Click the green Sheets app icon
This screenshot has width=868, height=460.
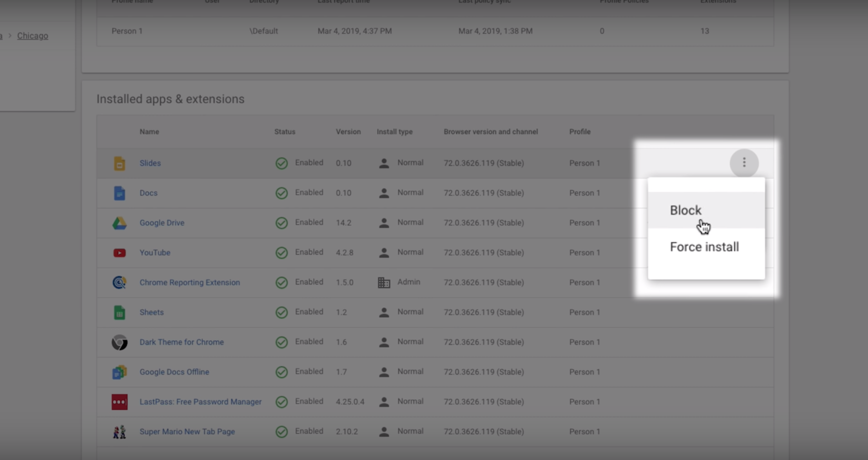coord(119,312)
